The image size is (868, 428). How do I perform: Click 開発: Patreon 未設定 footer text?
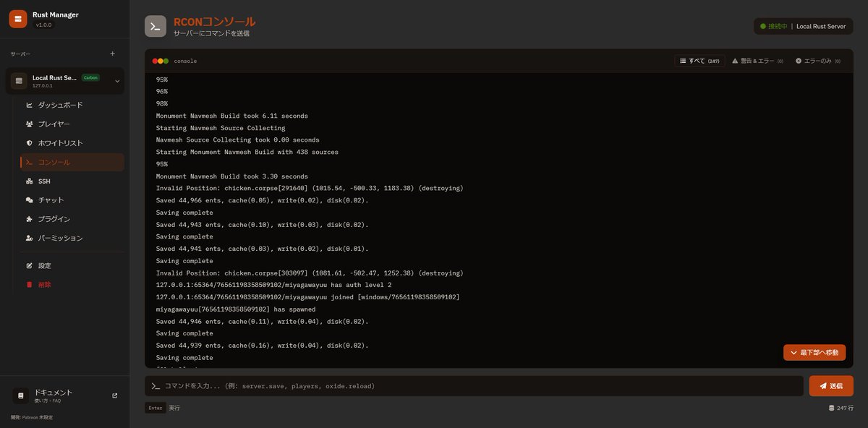tap(32, 417)
